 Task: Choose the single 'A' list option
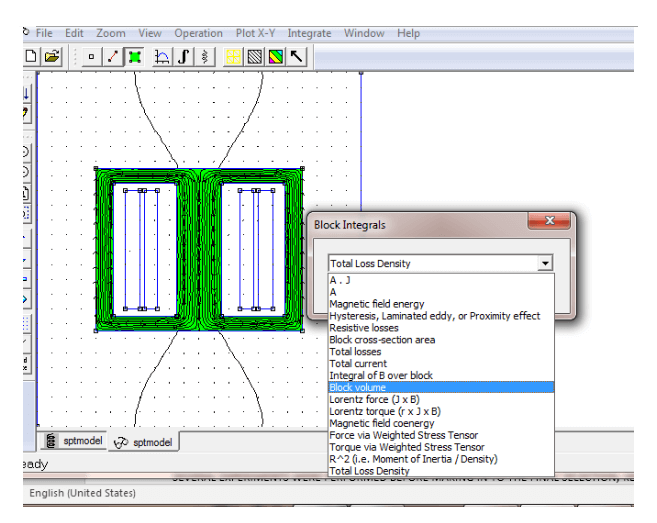click(x=441, y=292)
